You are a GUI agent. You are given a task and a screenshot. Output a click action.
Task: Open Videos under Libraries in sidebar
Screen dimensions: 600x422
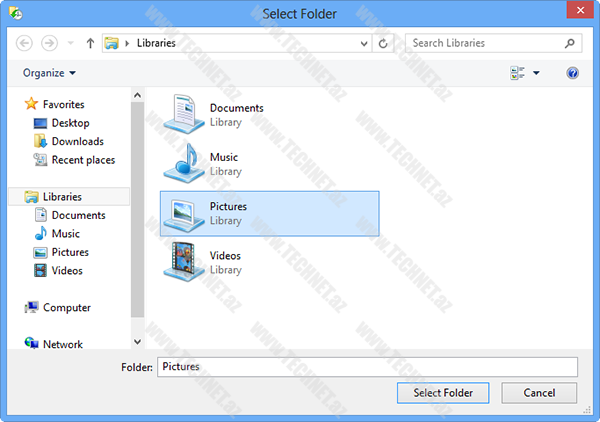coord(67,270)
